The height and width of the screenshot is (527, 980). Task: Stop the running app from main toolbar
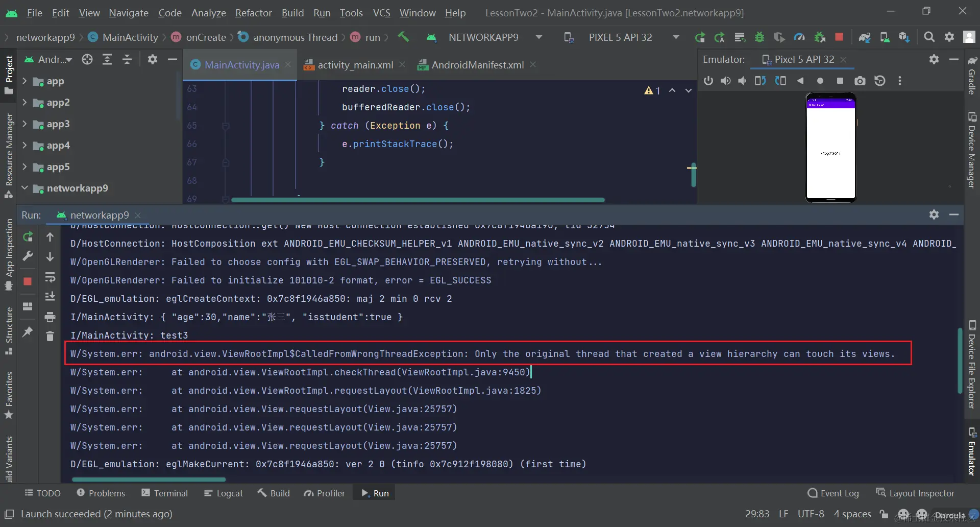839,37
